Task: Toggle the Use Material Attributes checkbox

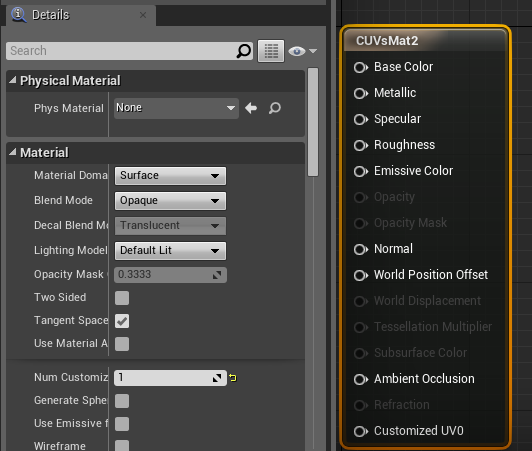Action: coord(122,344)
